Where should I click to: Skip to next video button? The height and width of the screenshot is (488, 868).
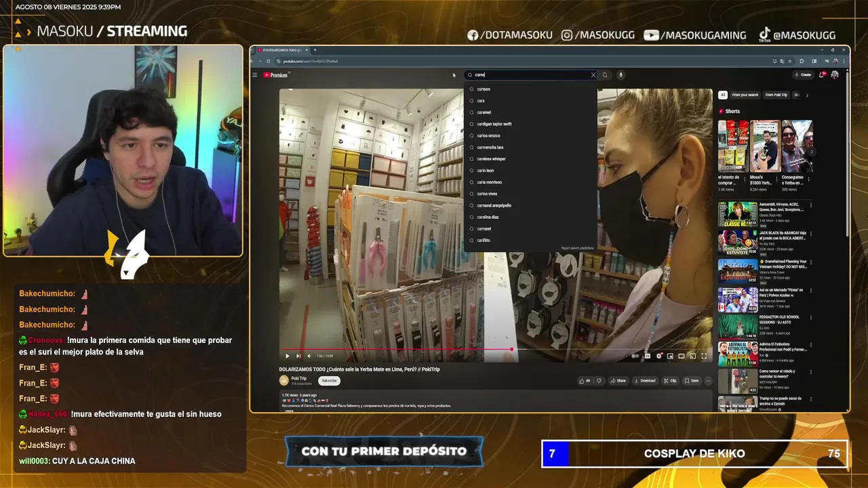click(x=298, y=356)
